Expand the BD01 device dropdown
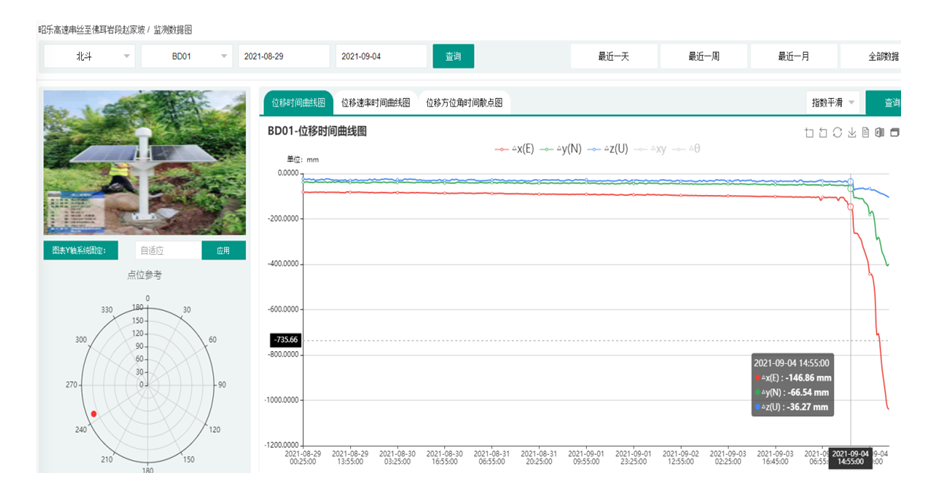 [x=186, y=56]
